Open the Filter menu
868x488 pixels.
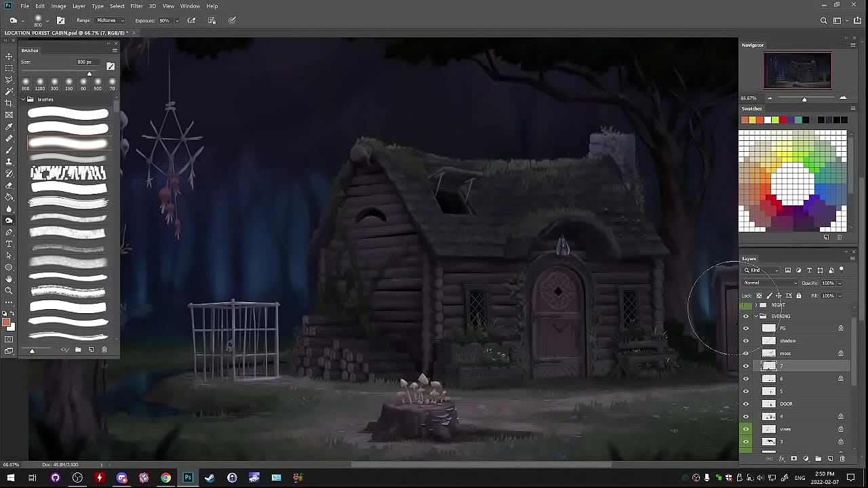point(136,6)
